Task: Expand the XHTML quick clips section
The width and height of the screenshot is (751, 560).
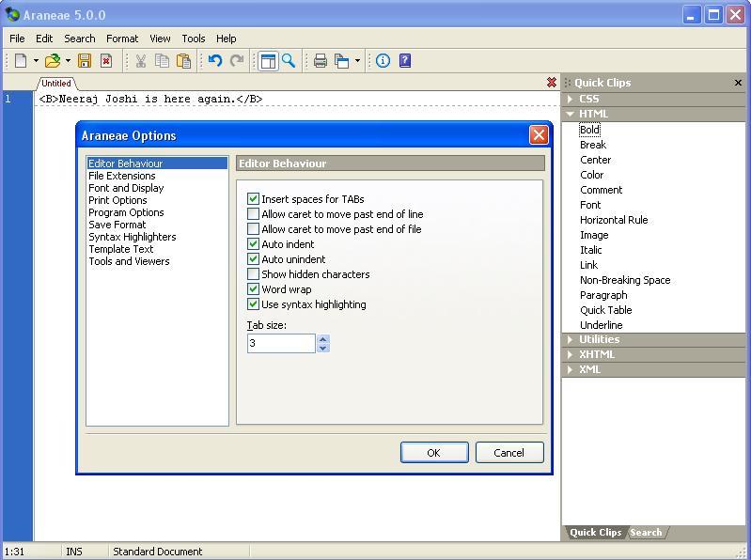Action: (653, 354)
